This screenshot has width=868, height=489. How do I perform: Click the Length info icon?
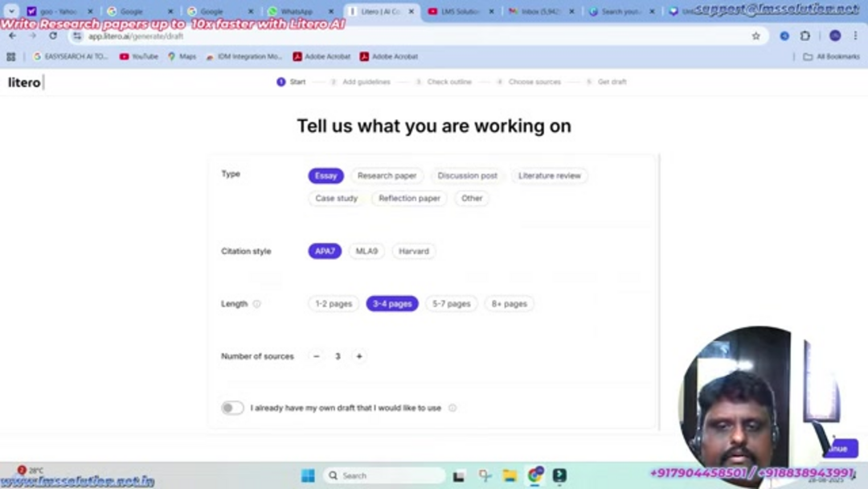(x=257, y=304)
